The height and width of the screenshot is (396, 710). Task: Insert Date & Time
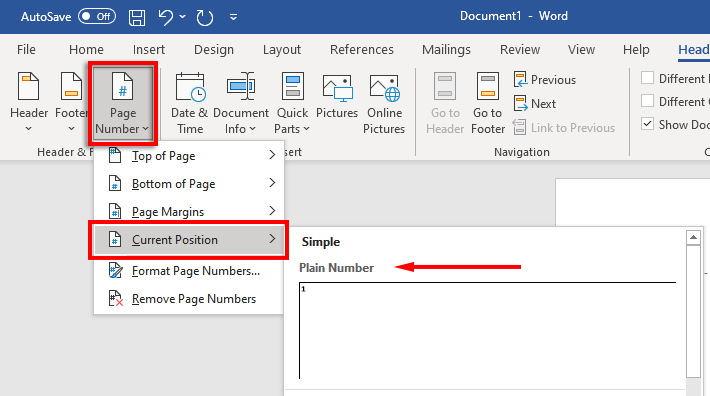[190, 103]
